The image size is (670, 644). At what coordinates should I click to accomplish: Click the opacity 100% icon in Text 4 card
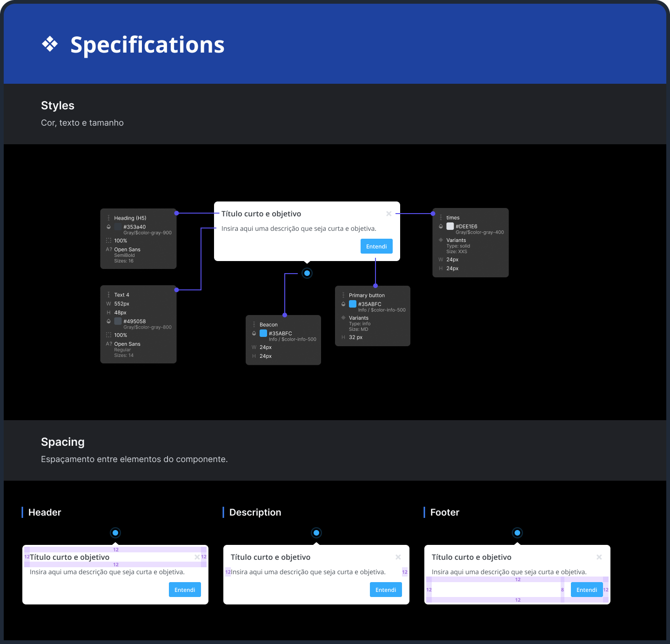(108, 335)
